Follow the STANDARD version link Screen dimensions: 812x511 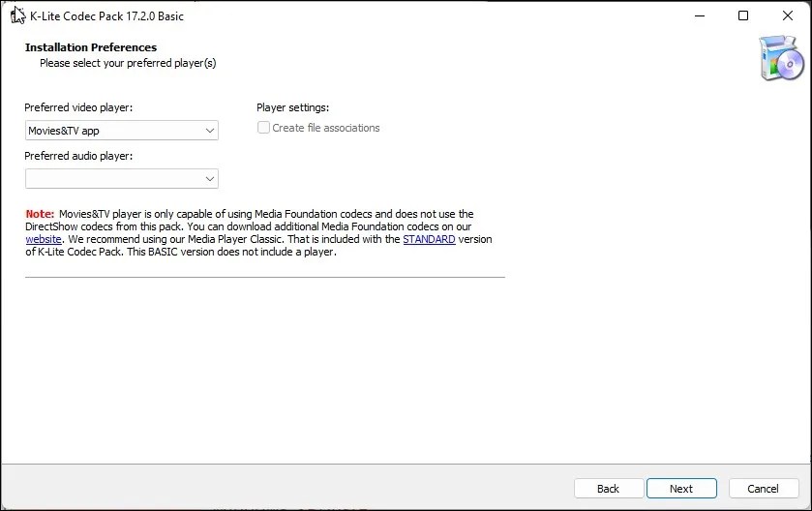click(x=429, y=239)
